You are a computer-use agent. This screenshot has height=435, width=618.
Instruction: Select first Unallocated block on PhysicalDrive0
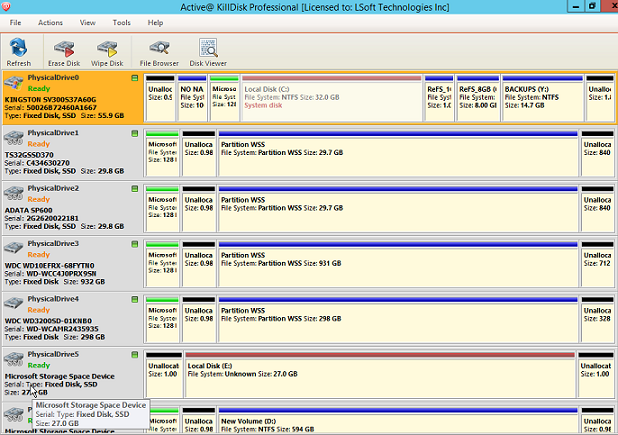click(160, 98)
